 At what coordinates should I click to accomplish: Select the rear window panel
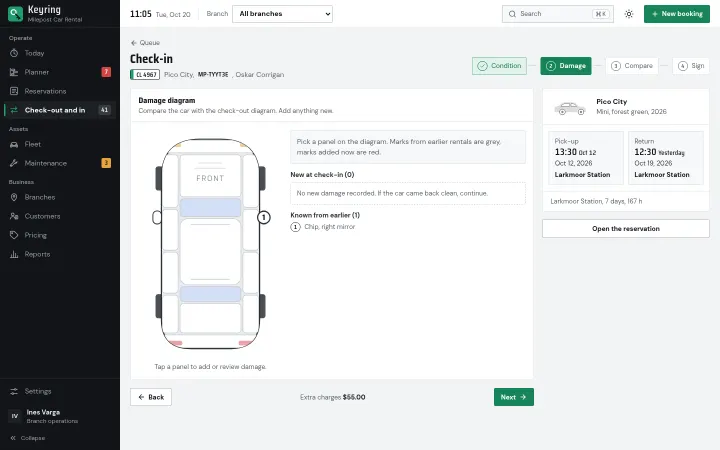point(210,294)
